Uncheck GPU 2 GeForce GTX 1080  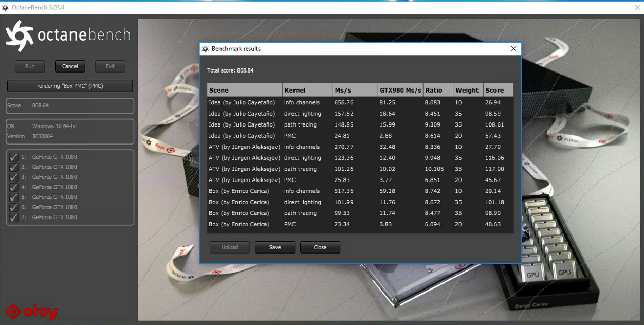tap(13, 167)
